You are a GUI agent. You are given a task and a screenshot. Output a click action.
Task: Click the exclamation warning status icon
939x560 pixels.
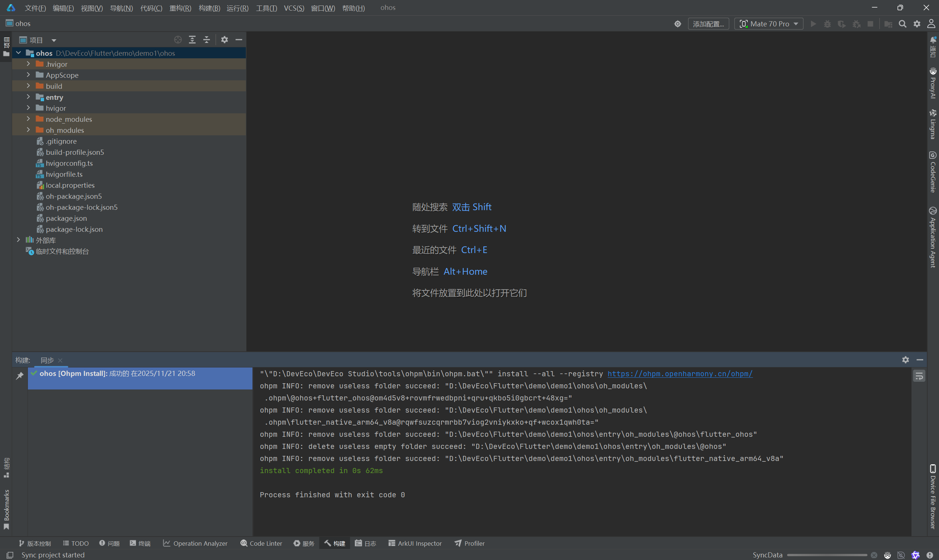click(929, 555)
